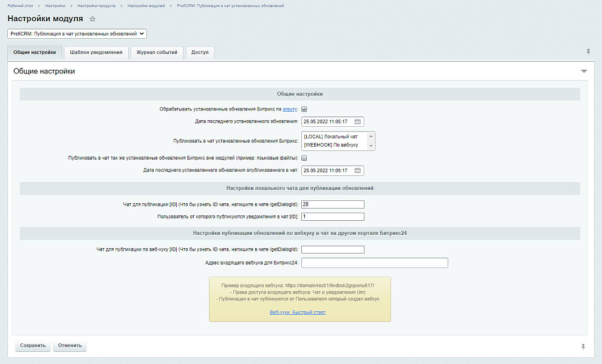Click the incoming webhook address field

point(374,263)
